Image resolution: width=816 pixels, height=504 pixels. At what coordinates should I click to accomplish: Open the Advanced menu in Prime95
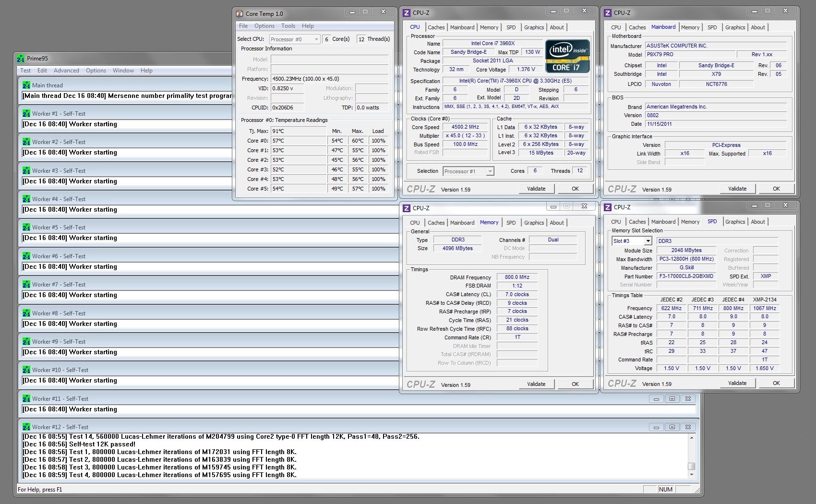pyautogui.click(x=66, y=71)
